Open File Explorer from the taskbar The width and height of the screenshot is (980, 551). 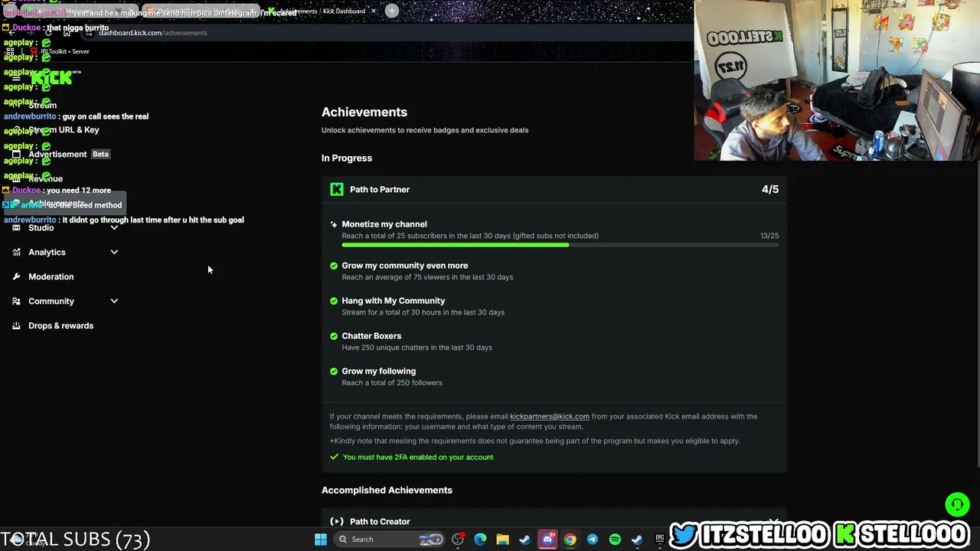click(502, 540)
